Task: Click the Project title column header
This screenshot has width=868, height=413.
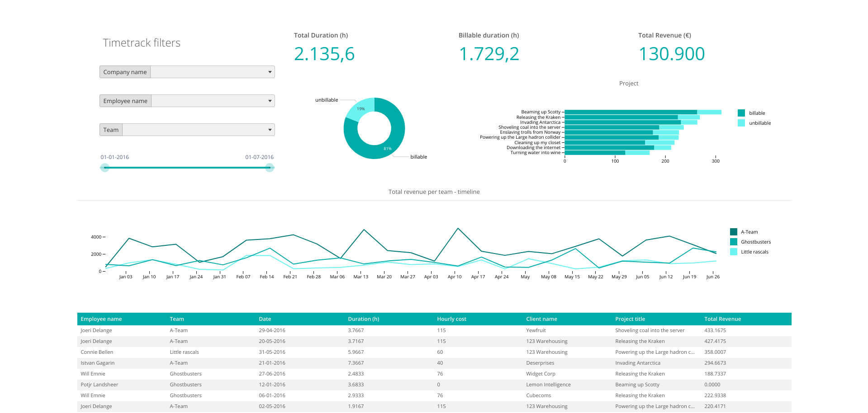Action: pyautogui.click(x=630, y=319)
